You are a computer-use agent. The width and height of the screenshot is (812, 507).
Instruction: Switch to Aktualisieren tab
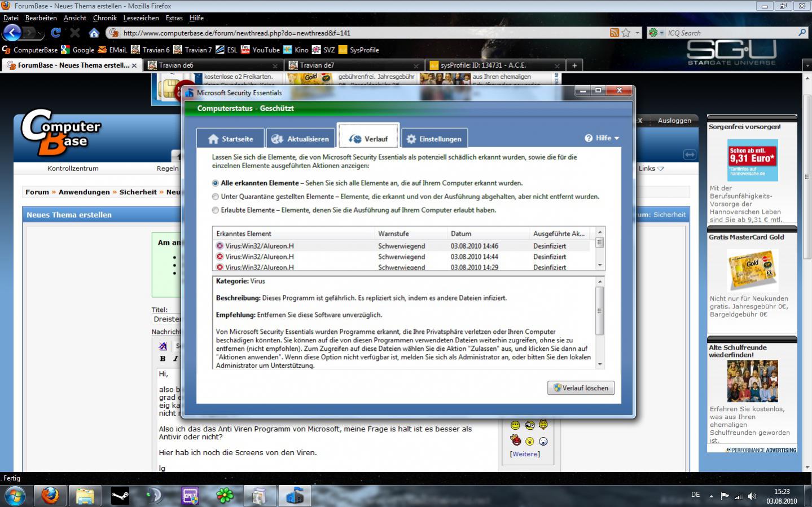tap(300, 139)
